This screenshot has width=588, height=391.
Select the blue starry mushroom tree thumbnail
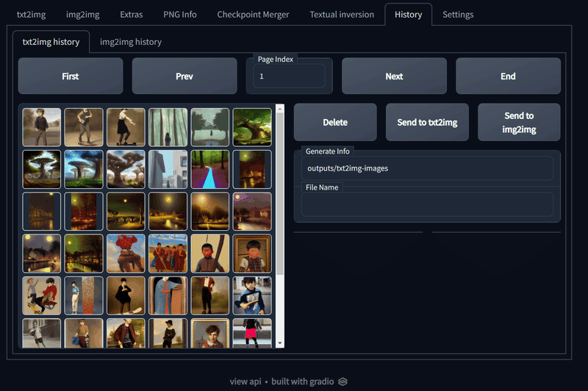coord(84,169)
